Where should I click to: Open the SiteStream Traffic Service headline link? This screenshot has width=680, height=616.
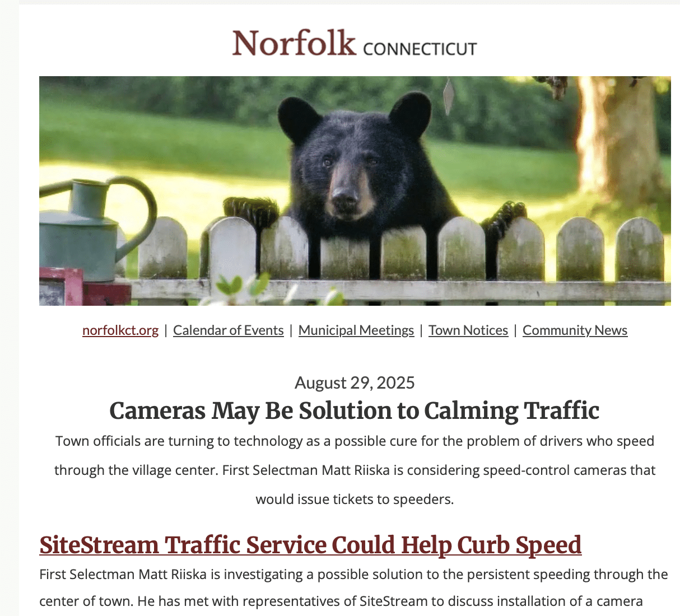(x=310, y=545)
